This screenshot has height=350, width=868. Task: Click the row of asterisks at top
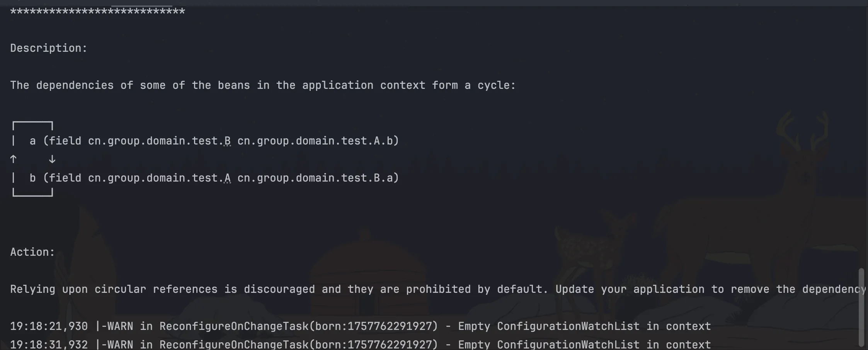[97, 12]
